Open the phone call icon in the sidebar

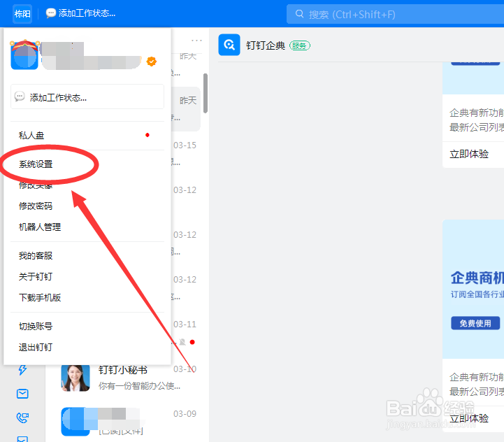(x=22, y=418)
